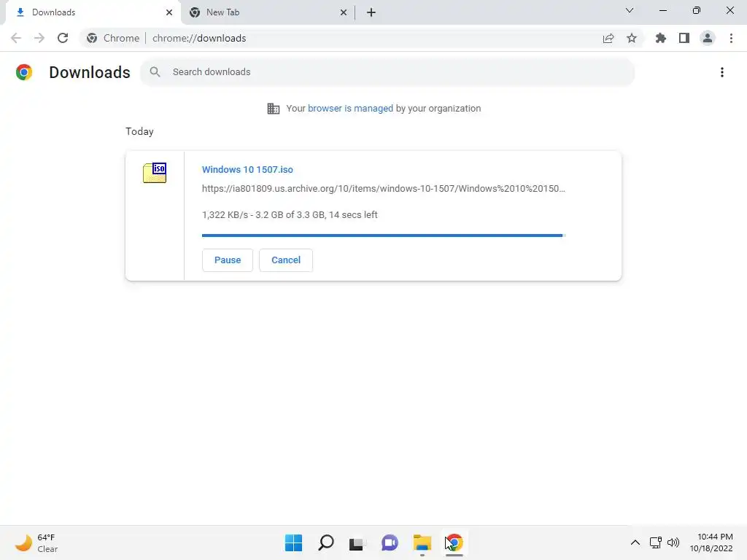Open the clock and date panel
The width and height of the screenshot is (747, 560).
click(x=711, y=542)
